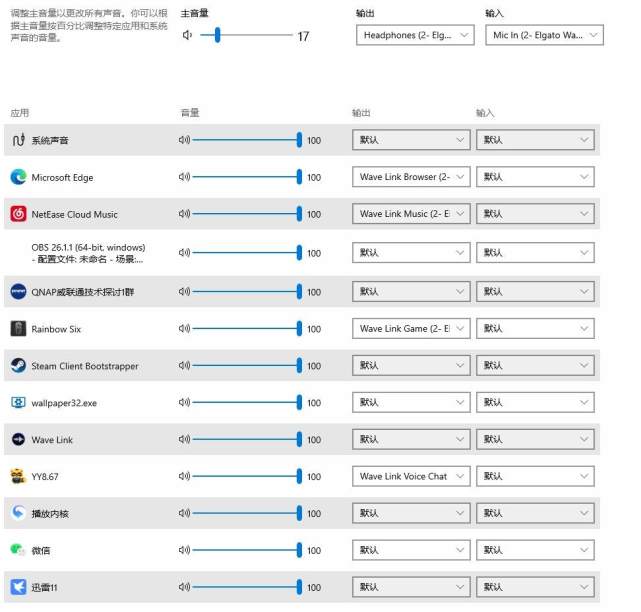Mute wallpaper32.exe speaker icon
Image resolution: width=641 pixels, height=612 pixels.
(184, 402)
